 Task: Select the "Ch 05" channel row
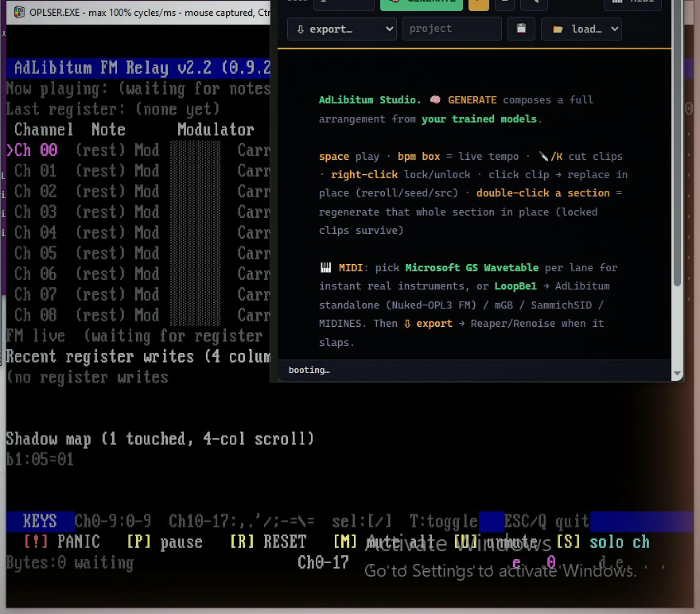pos(138,254)
